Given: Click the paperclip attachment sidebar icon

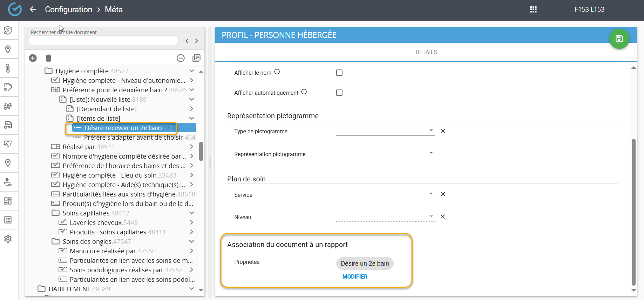Looking at the screenshot, I should 8,68.
